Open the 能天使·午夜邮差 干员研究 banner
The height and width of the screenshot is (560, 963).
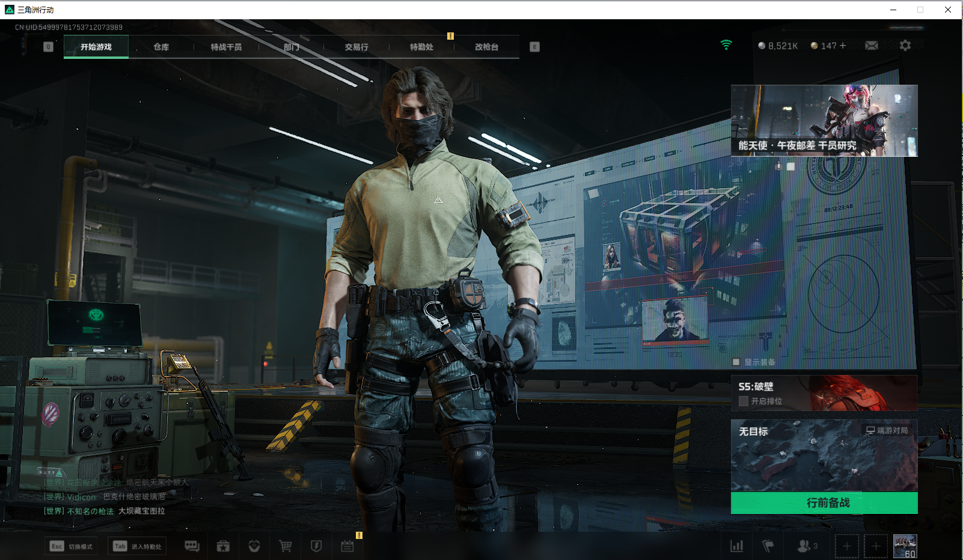pyautogui.click(x=824, y=121)
